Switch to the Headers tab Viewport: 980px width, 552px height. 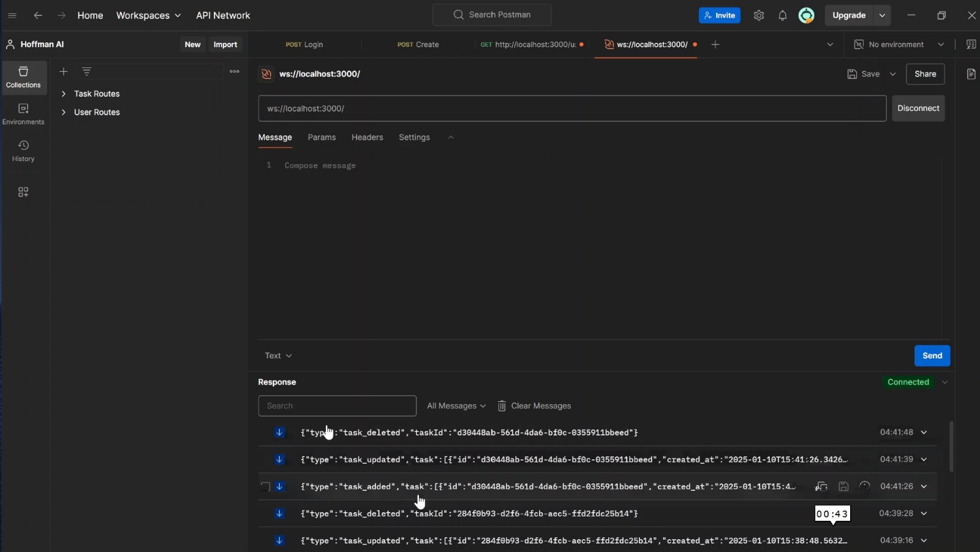click(367, 137)
